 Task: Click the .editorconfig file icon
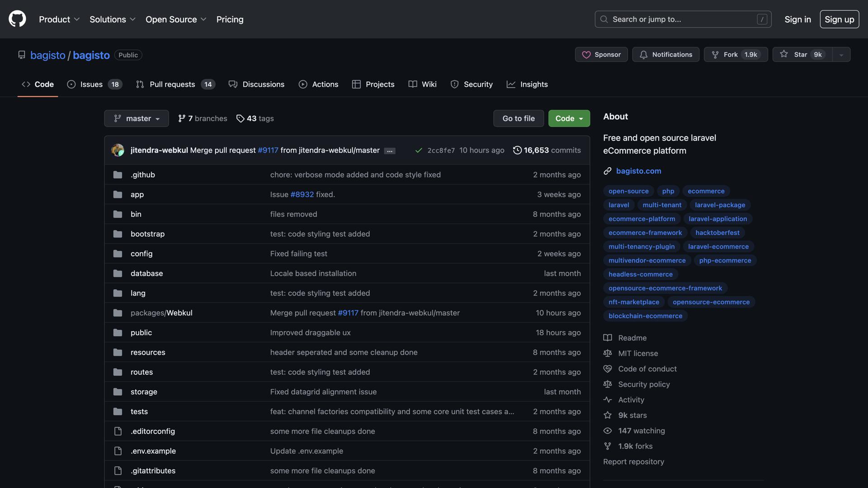(x=118, y=431)
